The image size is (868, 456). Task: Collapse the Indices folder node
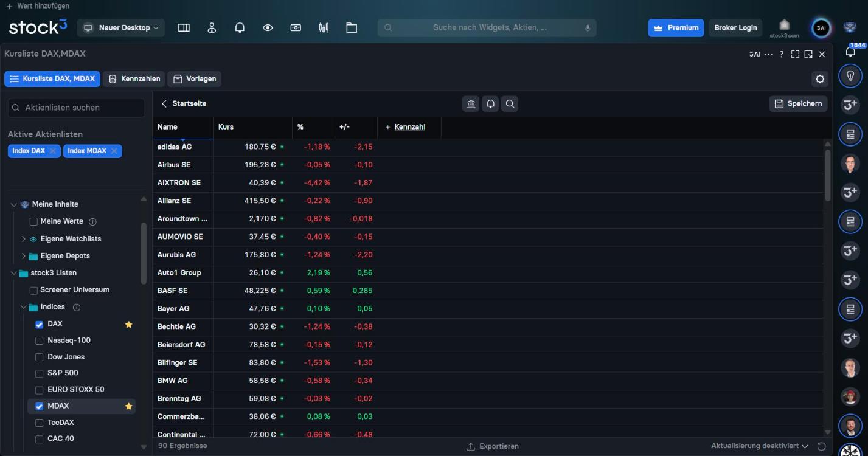coord(24,308)
